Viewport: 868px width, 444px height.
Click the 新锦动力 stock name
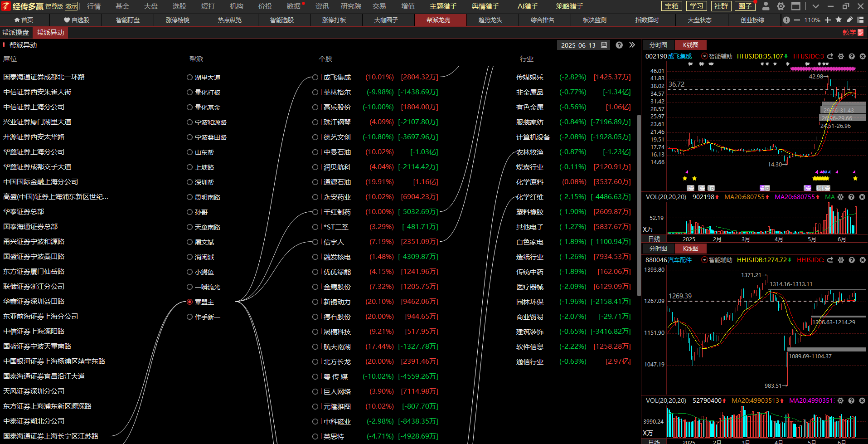click(337, 302)
